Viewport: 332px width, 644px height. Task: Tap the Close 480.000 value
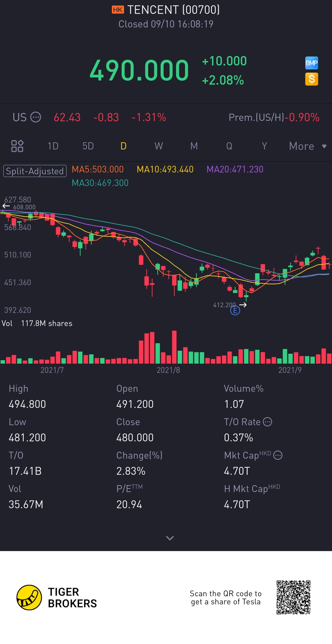(x=135, y=437)
